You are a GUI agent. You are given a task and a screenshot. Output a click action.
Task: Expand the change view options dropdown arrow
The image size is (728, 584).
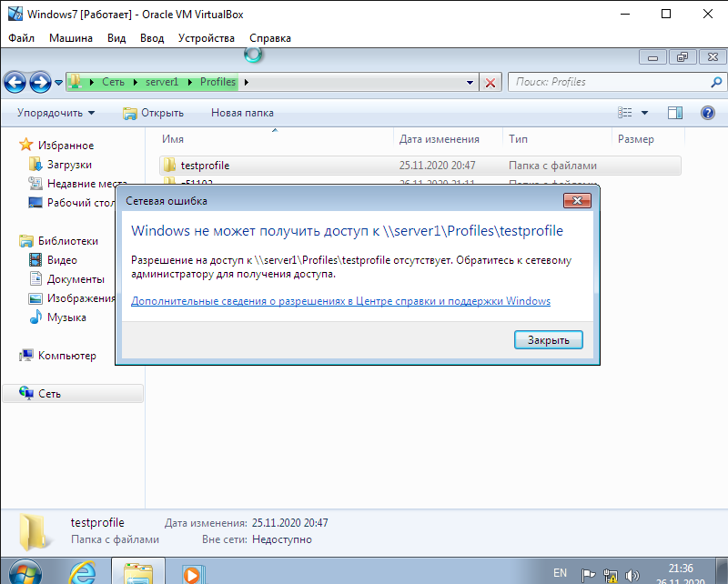(645, 113)
